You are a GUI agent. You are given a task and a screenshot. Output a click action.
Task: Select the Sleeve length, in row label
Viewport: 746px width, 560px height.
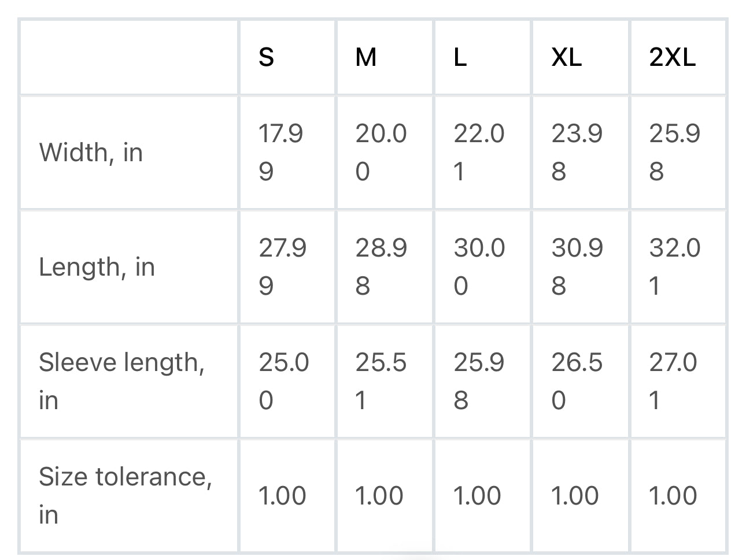point(121,381)
